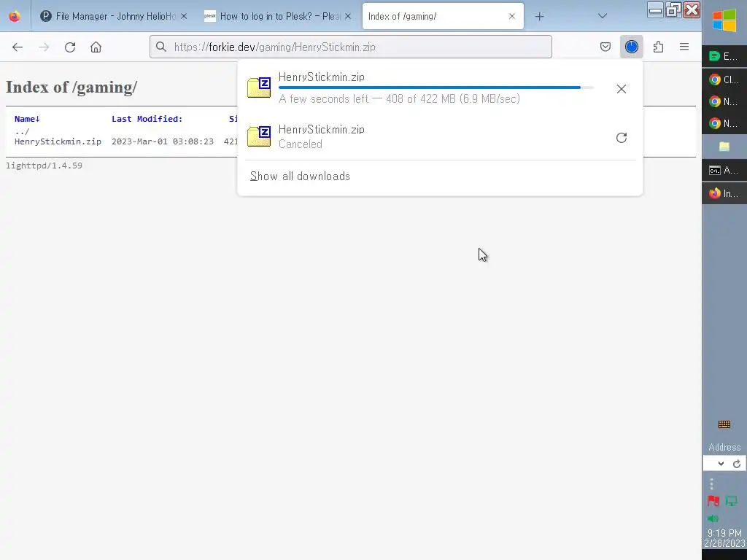Open a new browser tab with the plus button
The height and width of the screenshot is (560, 747).
tap(539, 17)
